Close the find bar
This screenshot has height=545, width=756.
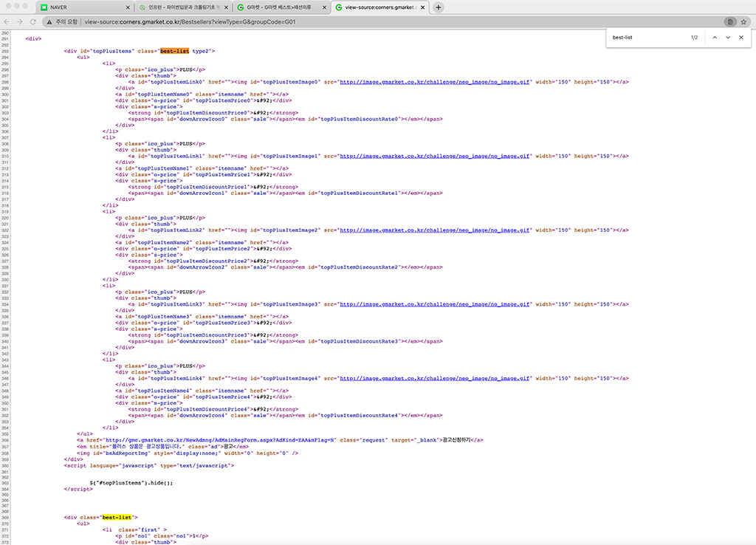741,37
